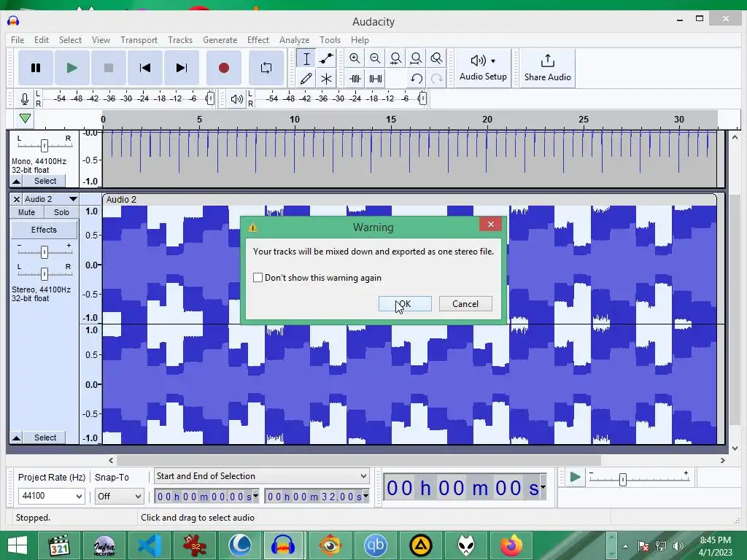
Task: Click the green timeline options triangle
Action: pos(26,119)
